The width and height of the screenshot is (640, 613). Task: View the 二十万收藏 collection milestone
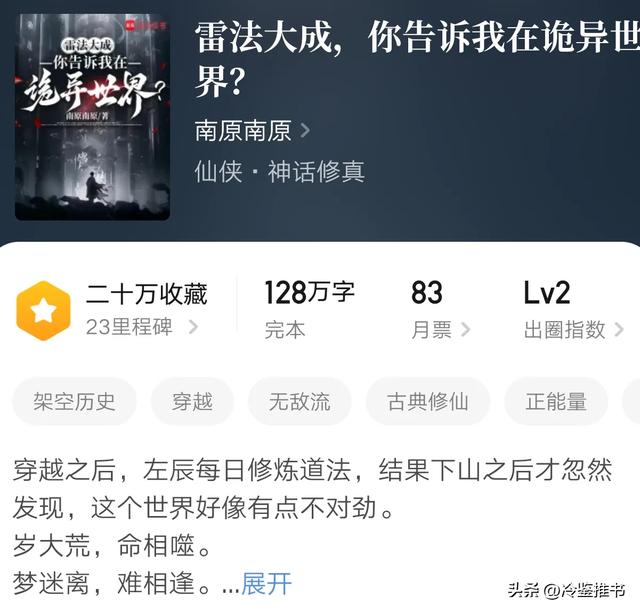click(147, 293)
